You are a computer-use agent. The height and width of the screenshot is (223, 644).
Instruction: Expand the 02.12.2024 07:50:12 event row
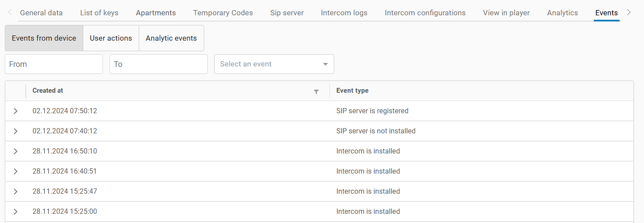[x=16, y=111]
